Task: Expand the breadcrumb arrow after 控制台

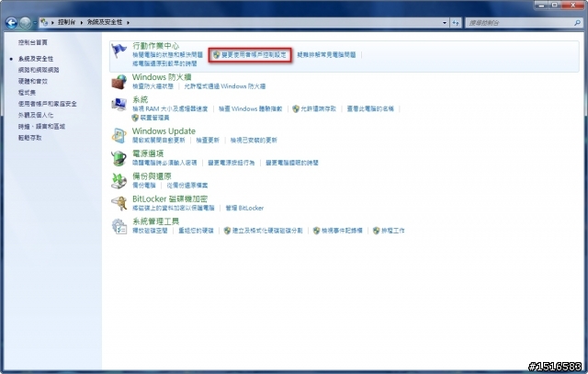Action: click(82, 22)
